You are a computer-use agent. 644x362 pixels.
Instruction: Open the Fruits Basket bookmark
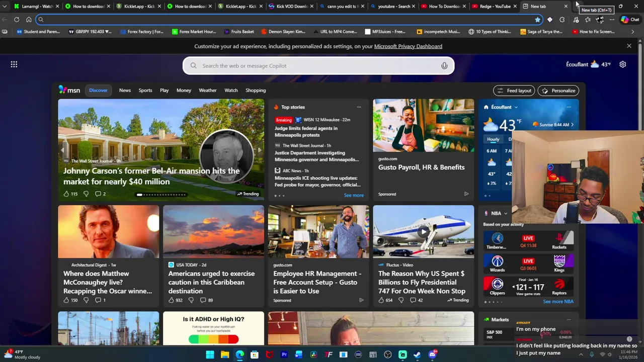click(238, 32)
